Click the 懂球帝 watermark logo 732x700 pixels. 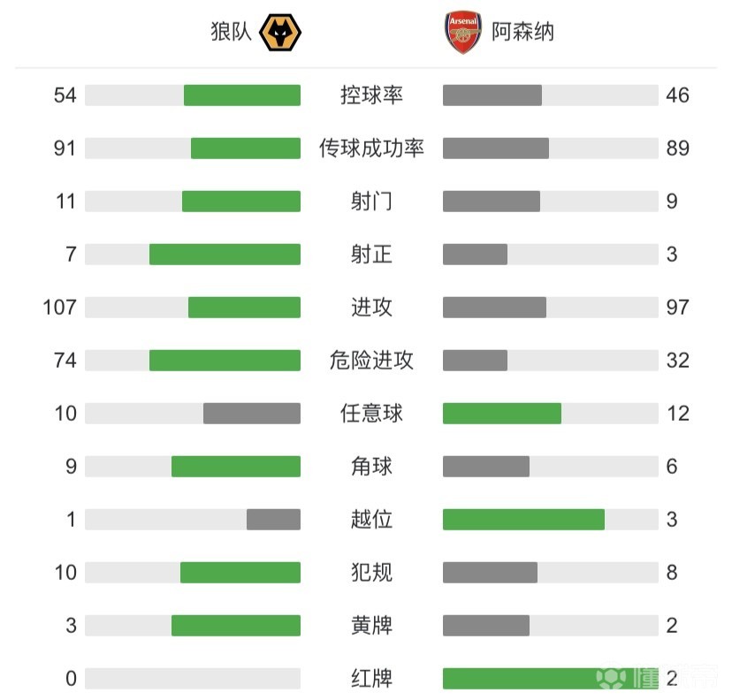tap(657, 678)
